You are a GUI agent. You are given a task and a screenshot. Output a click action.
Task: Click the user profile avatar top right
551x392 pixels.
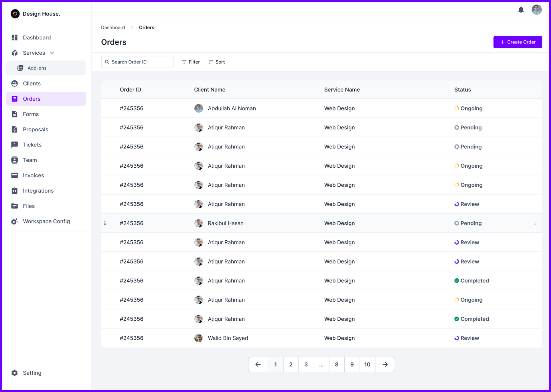(537, 9)
